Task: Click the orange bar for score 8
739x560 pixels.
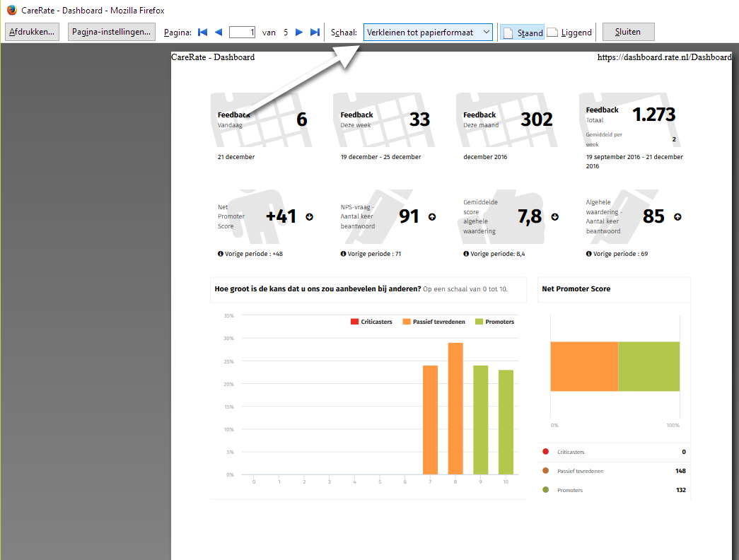Action: (455, 408)
